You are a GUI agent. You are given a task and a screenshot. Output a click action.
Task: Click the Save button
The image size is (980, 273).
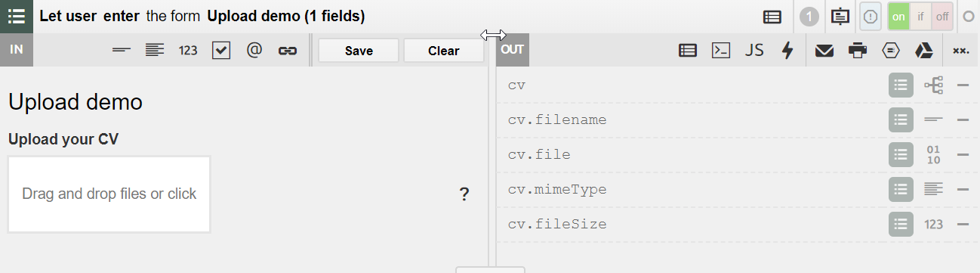(x=359, y=51)
